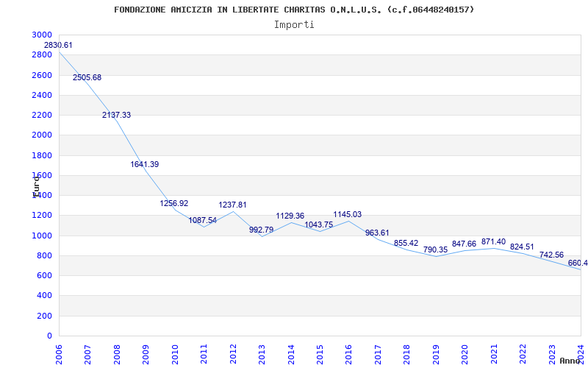This screenshot has width=588, height=368.
Task: Click the data label 847.66
Action: (x=465, y=244)
